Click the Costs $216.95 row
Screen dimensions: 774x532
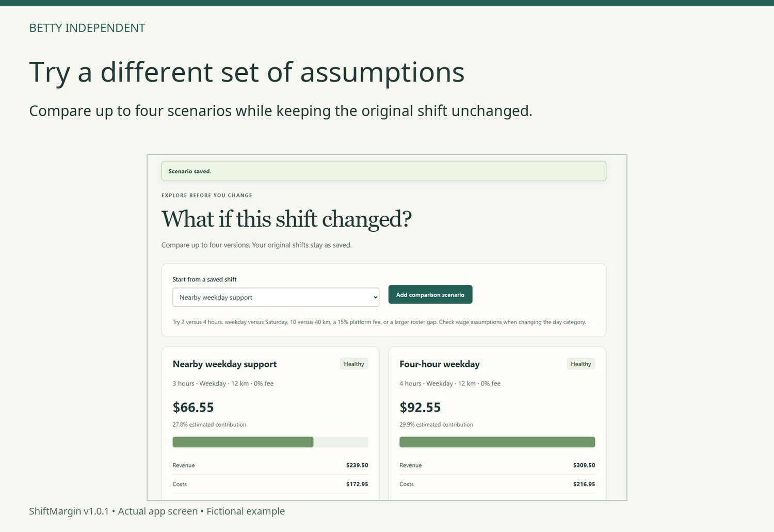tap(497, 484)
